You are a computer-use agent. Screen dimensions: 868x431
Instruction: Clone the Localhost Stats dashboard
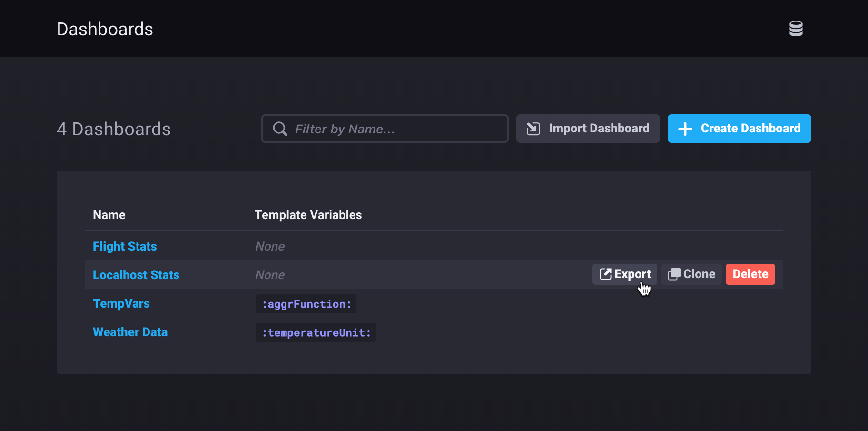pos(691,274)
